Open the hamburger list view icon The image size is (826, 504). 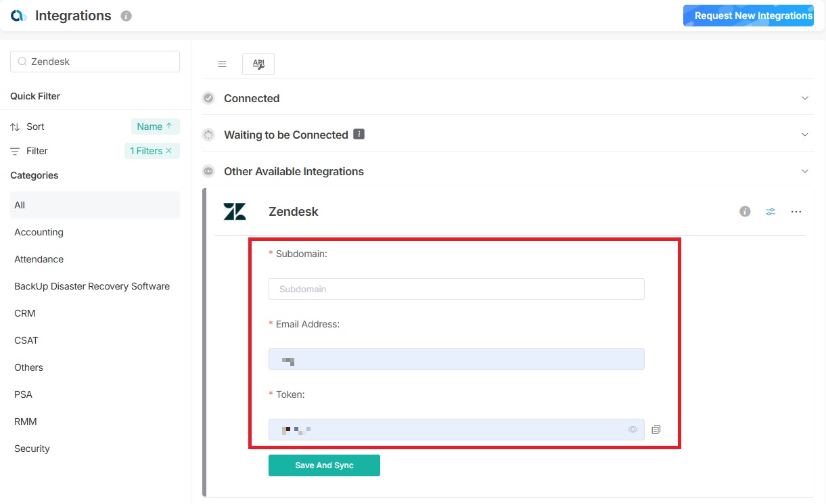click(x=222, y=64)
